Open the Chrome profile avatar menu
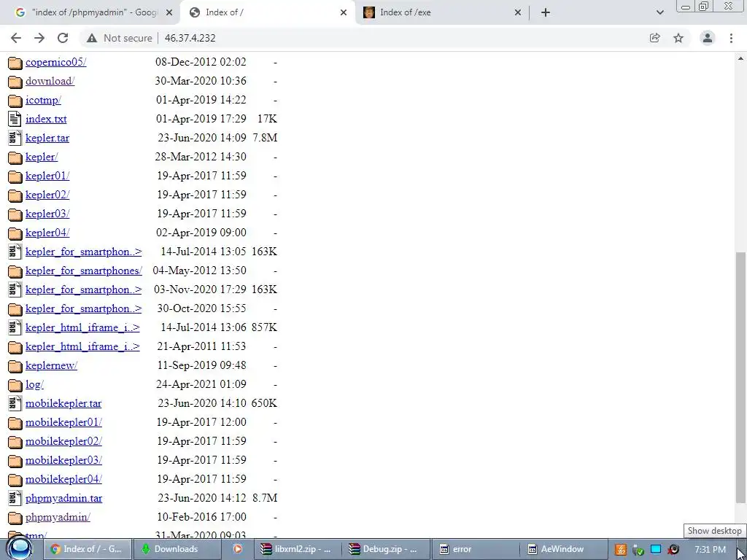The image size is (747, 560). [708, 38]
